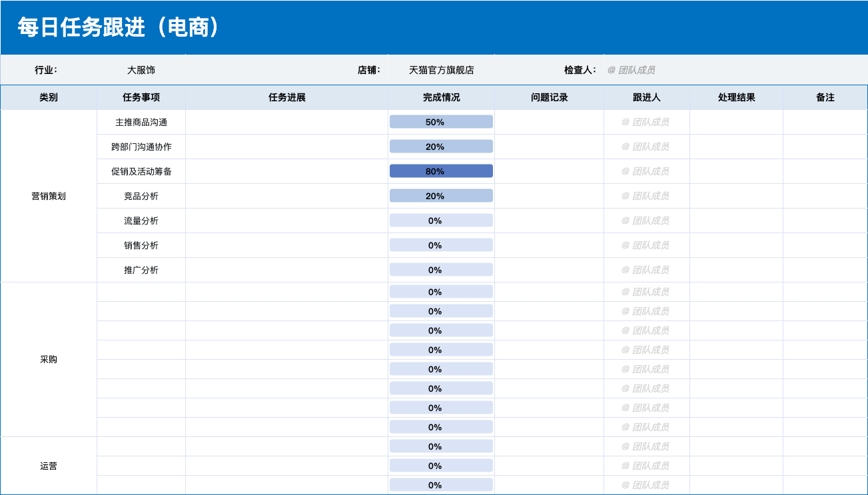Click the 完成情况 column header
The height and width of the screenshot is (495, 868).
440,97
